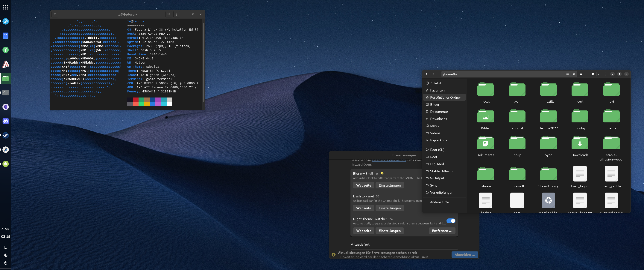644x270 pixels.
Task: Open Einstellungen for Blur my Shell
Action: pyautogui.click(x=390, y=185)
